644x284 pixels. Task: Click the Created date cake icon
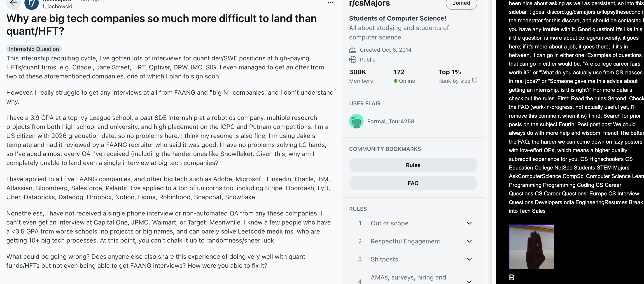(x=352, y=50)
